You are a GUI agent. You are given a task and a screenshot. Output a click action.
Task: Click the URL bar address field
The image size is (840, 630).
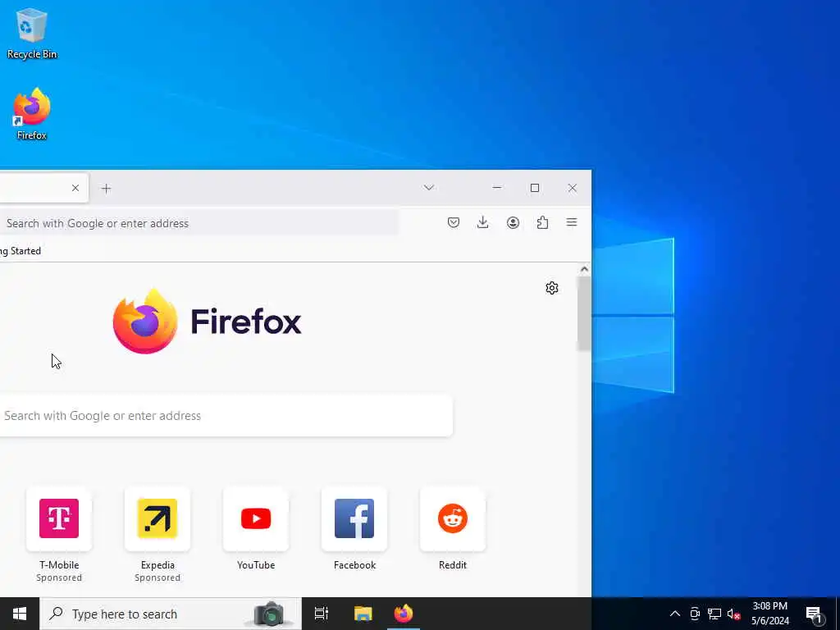[199, 223]
